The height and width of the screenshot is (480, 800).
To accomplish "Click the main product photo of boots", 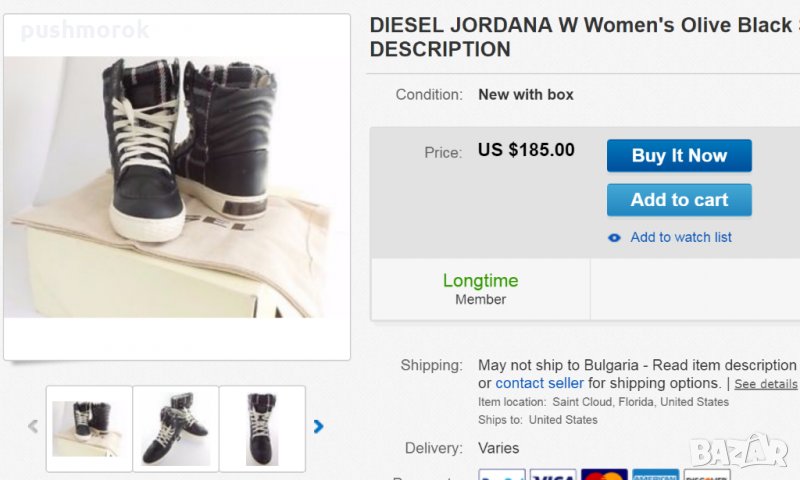I will 177,187.
